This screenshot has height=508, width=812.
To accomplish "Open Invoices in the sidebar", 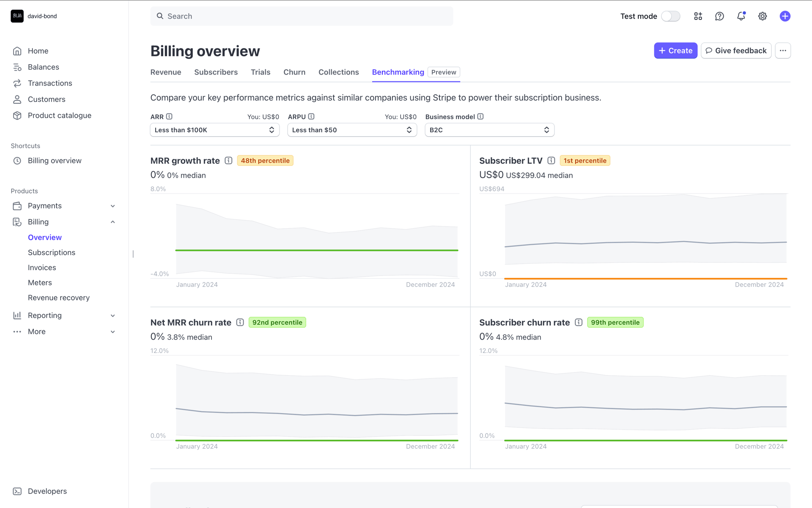I will pos(42,268).
